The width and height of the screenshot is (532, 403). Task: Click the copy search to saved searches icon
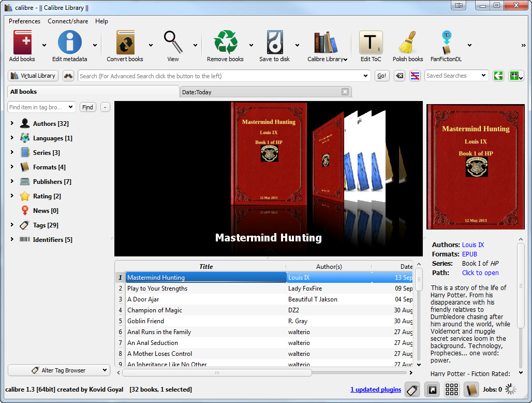pyautogui.click(x=498, y=76)
